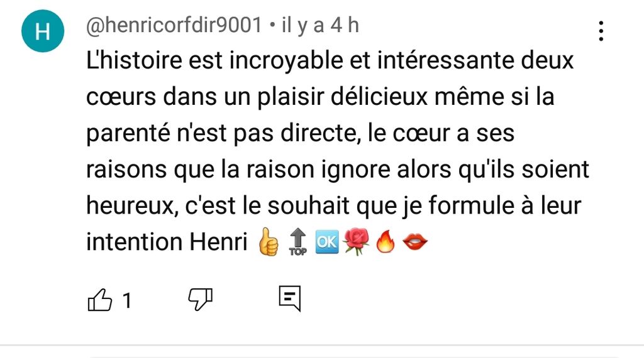Reply using the speech bubble icon
The width and height of the screenshot is (644, 358).
(290, 298)
